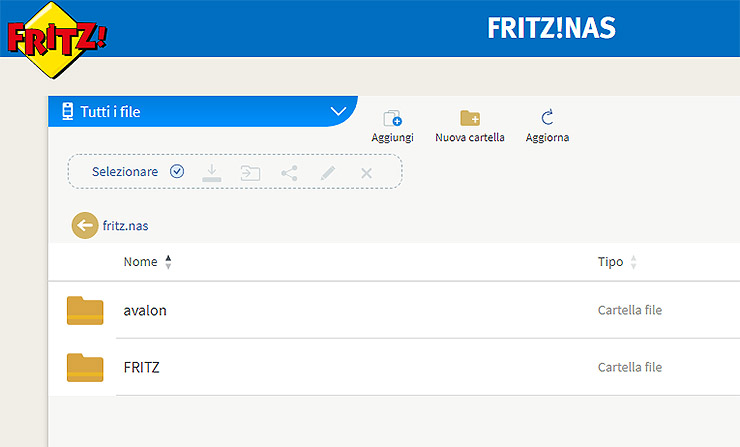
Task: Click the FRITZ!NAS header title
Action: [x=551, y=28]
